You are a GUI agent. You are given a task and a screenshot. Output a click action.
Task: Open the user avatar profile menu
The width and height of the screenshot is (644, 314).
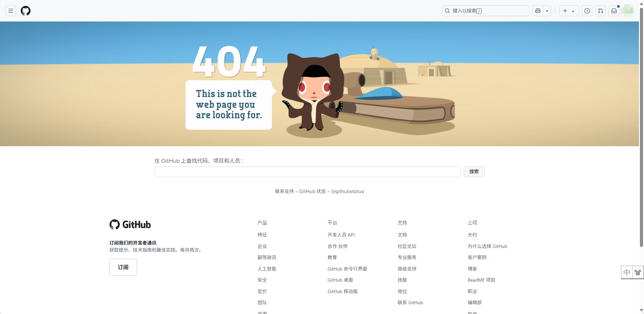627,10
